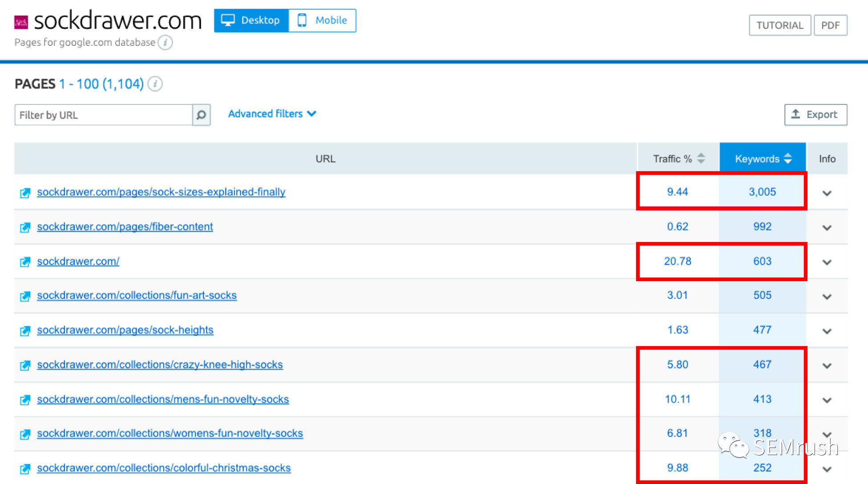Screen dimensions: 868x484
Task: Expand Advanced filters dropdown
Action: [272, 114]
